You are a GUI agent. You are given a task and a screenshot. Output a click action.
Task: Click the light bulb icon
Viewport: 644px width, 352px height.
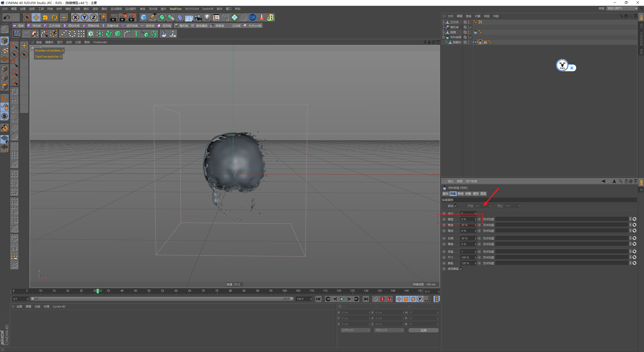tap(207, 17)
